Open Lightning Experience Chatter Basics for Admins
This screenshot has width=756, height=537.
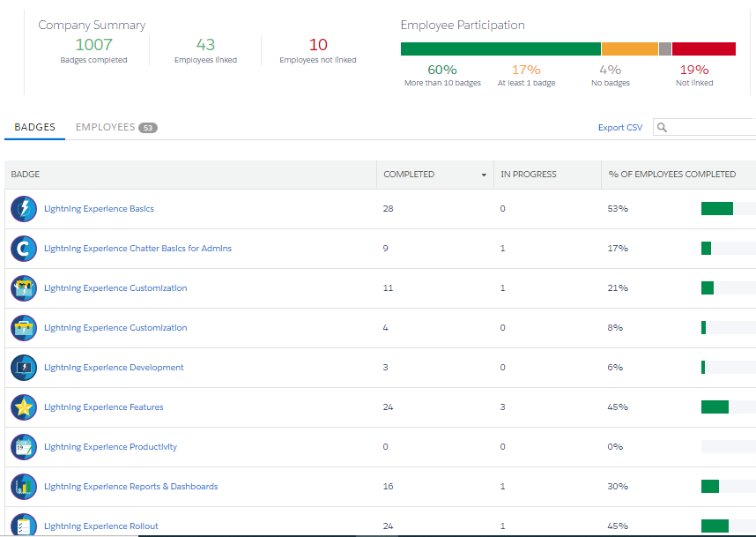click(x=137, y=248)
